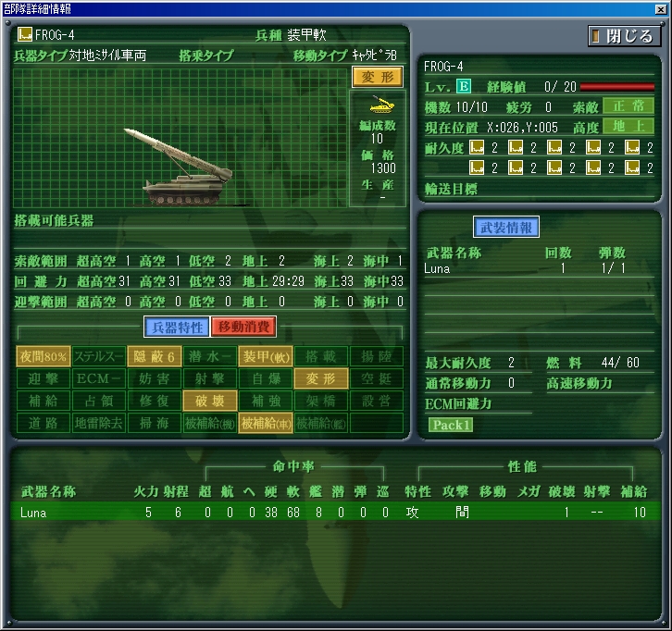
Task: Click the 地上 altitude indicator next to 高度
Action: 628,127
